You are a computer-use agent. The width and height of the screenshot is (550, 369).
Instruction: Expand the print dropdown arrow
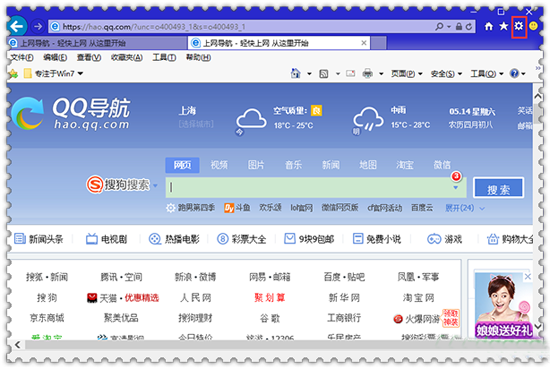click(x=381, y=74)
